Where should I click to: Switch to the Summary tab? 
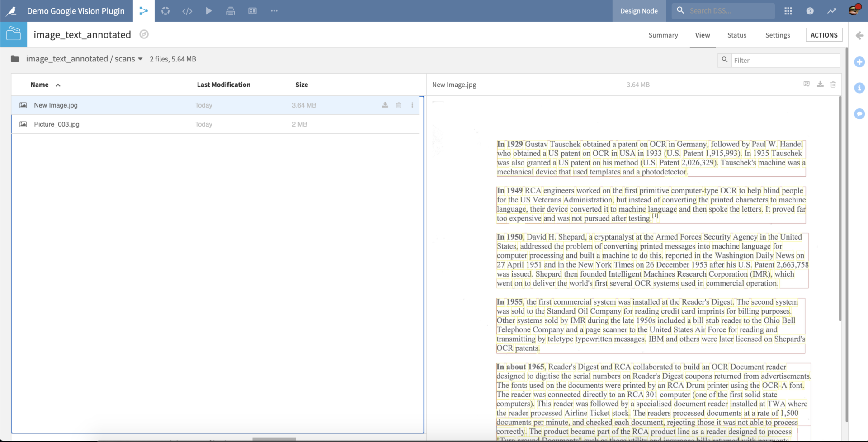[x=663, y=35]
